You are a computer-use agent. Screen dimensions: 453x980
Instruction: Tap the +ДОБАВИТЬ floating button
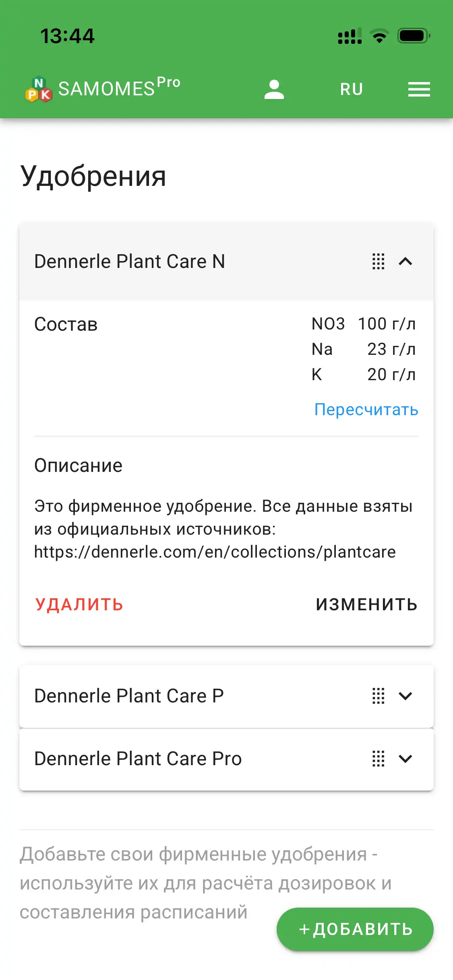click(355, 929)
